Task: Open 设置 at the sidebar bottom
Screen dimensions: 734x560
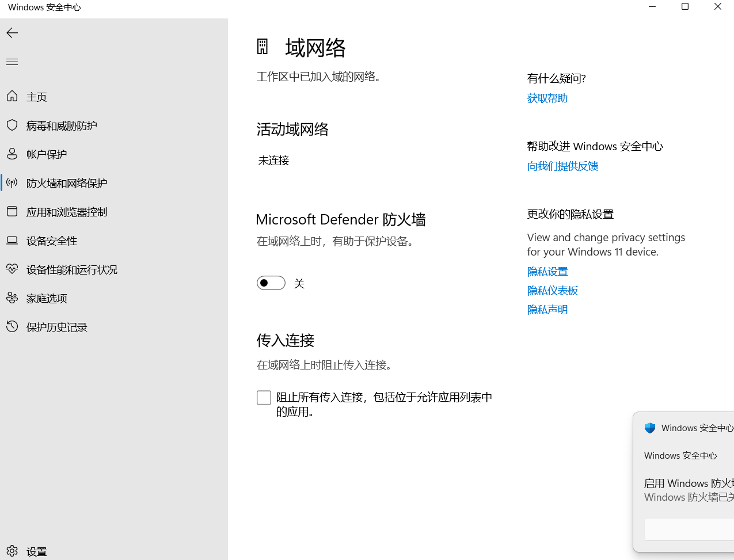Action: point(114,551)
